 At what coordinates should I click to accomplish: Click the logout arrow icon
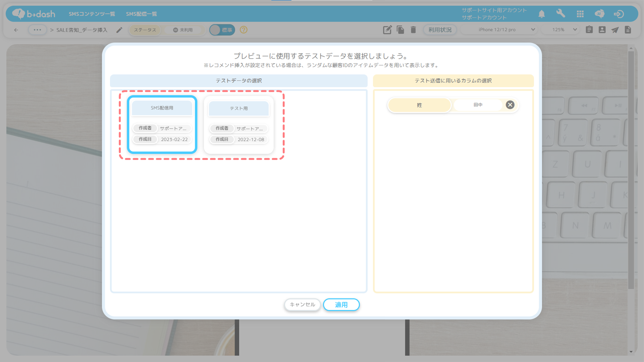click(x=619, y=14)
